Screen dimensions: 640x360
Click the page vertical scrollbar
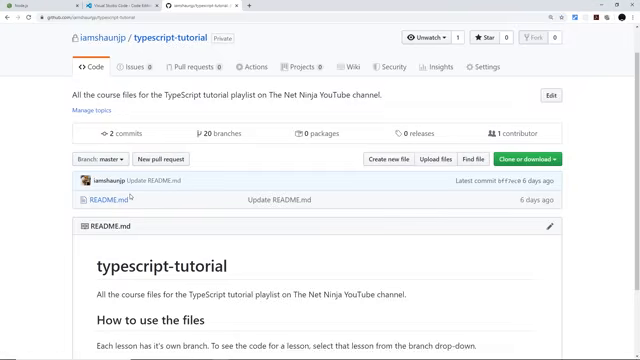coord(637,171)
